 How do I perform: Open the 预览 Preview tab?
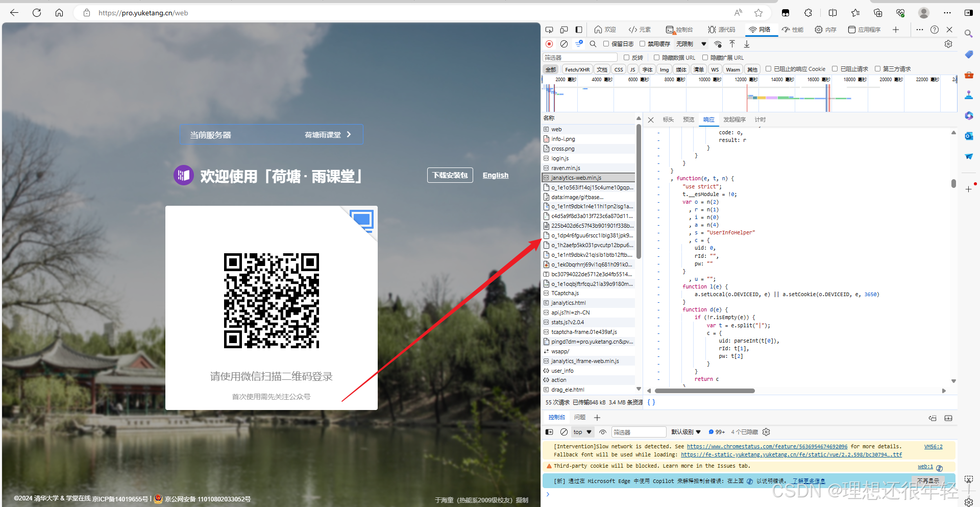(x=689, y=120)
